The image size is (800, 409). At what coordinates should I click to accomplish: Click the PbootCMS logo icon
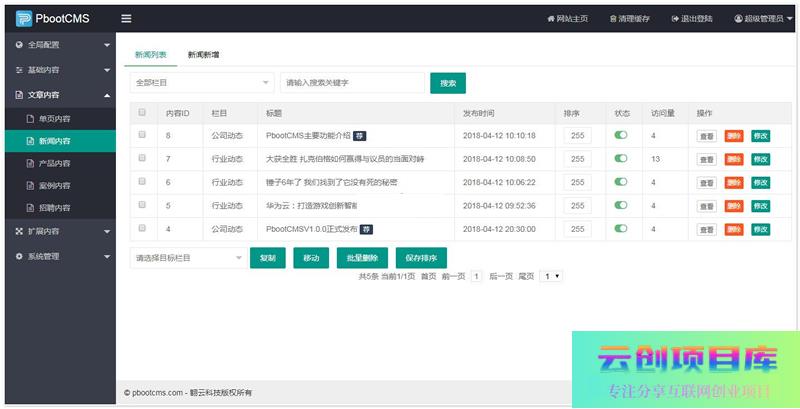tap(23, 18)
